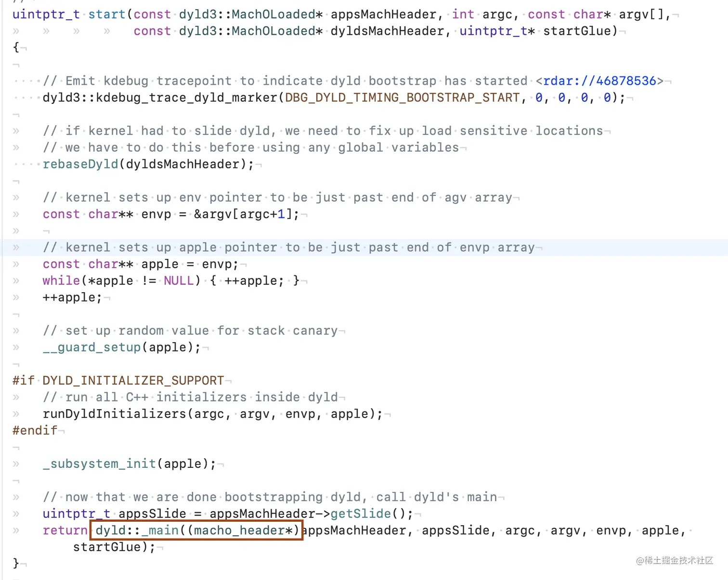This screenshot has height=580, width=728.
Task: Click 'DBG_DYLD_TIMING_BOOTSTRAP_START' macro
Action: [403, 98]
